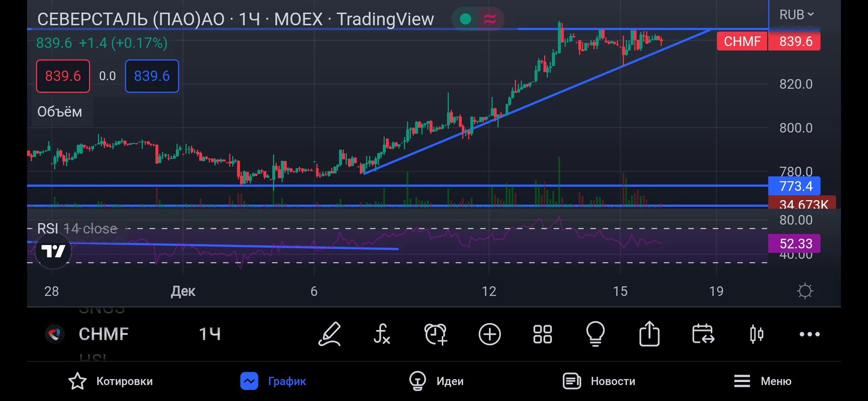This screenshot has height=401, width=868.
Task: Select the drawing pencil tool
Action: [329, 334]
